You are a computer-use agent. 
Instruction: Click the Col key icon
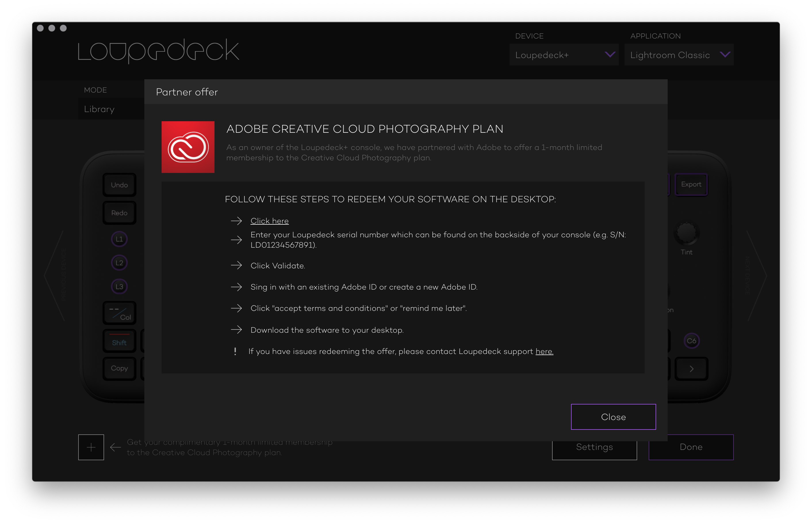pyautogui.click(x=120, y=313)
